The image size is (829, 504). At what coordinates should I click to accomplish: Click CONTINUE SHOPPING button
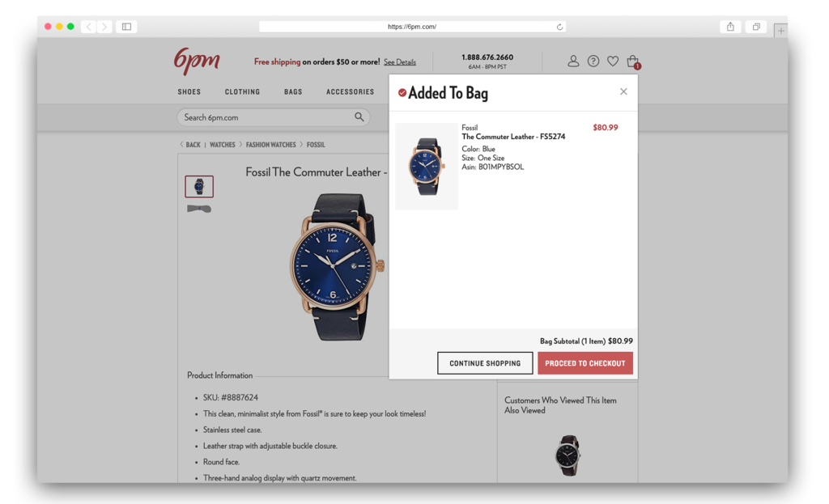coord(485,363)
